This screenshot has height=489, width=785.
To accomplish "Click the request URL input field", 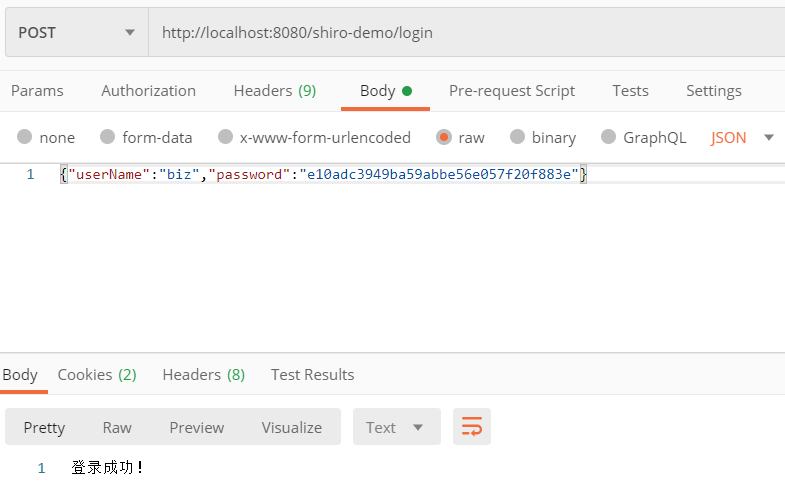I will pyautogui.click(x=460, y=32).
